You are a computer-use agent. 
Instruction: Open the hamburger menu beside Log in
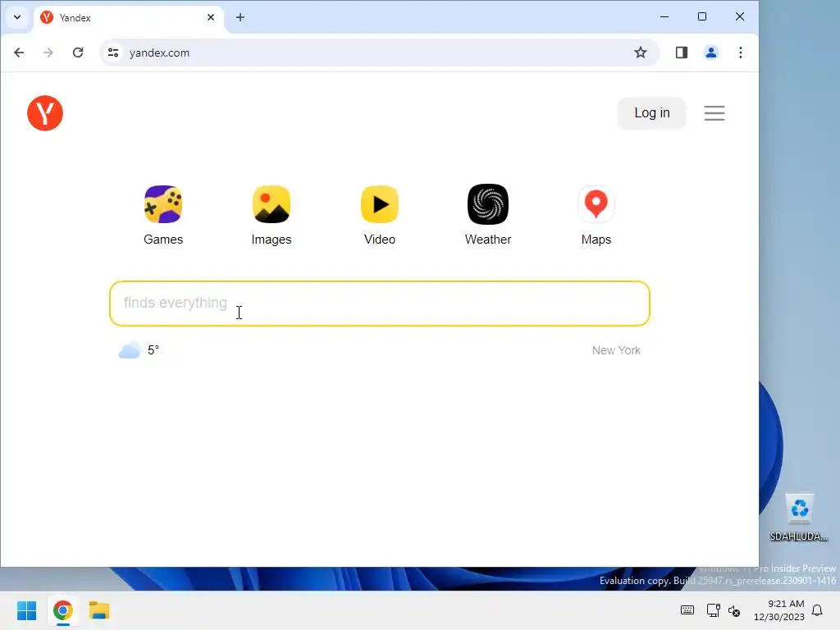coord(714,113)
